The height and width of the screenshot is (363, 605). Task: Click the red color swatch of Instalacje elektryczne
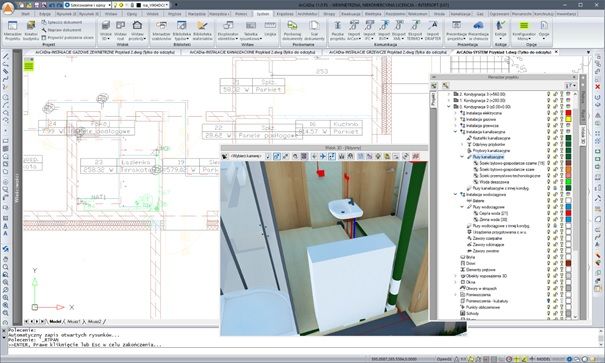pos(568,113)
